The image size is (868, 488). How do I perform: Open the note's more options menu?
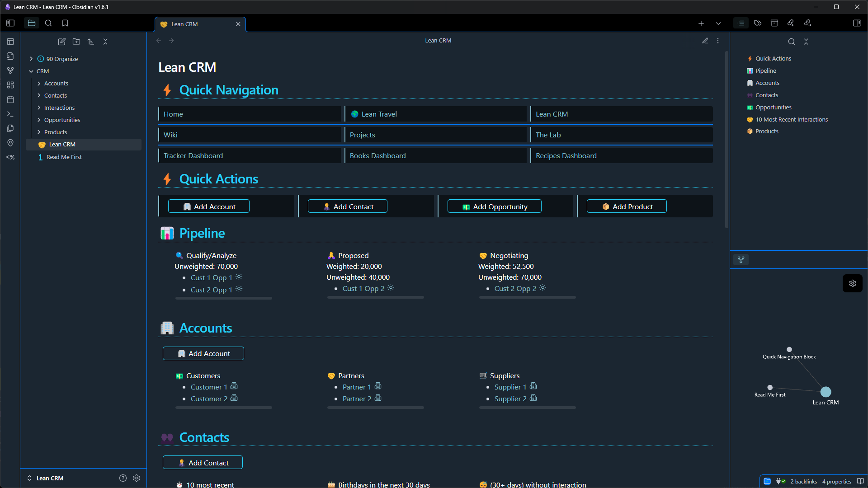(718, 41)
